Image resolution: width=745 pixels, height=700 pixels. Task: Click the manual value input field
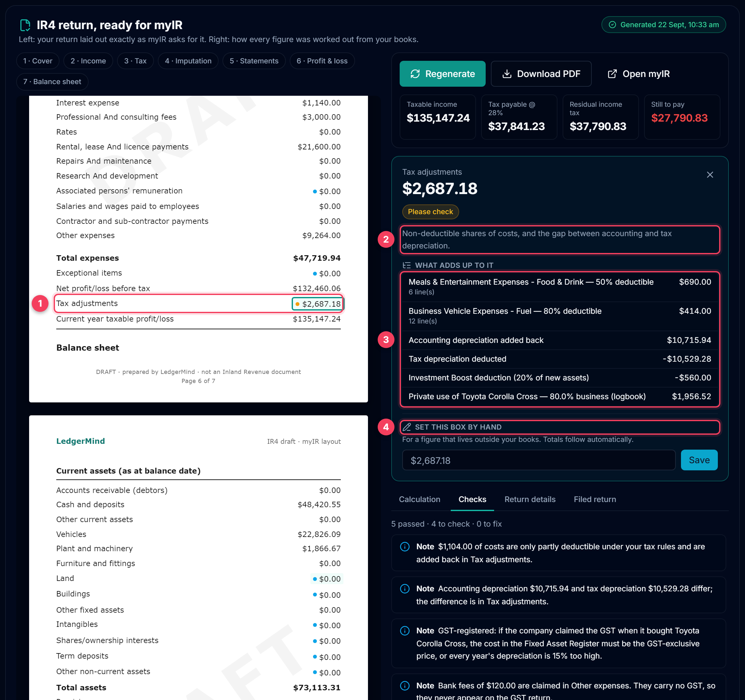point(538,460)
